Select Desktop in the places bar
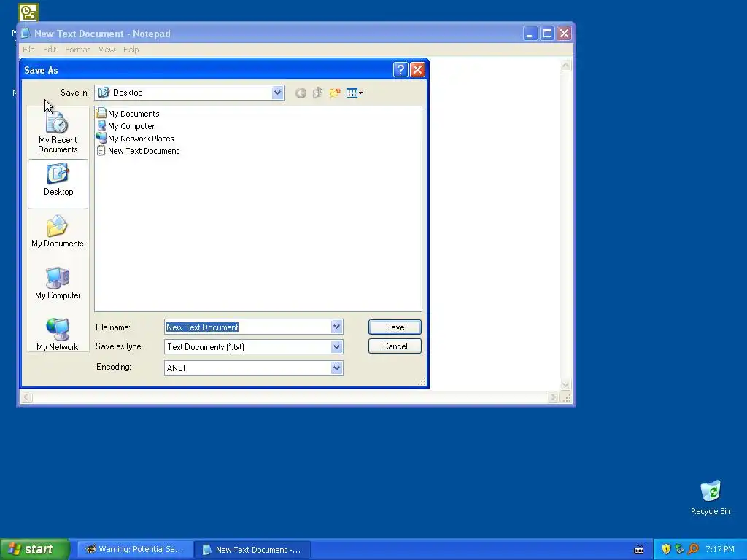Viewport: 747px width, 560px height. pyautogui.click(x=58, y=184)
